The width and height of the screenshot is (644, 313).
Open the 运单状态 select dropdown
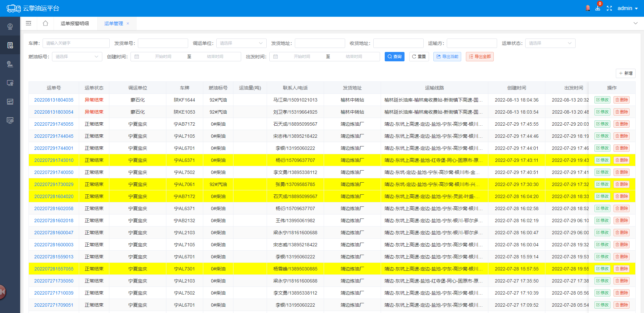[x=550, y=43]
